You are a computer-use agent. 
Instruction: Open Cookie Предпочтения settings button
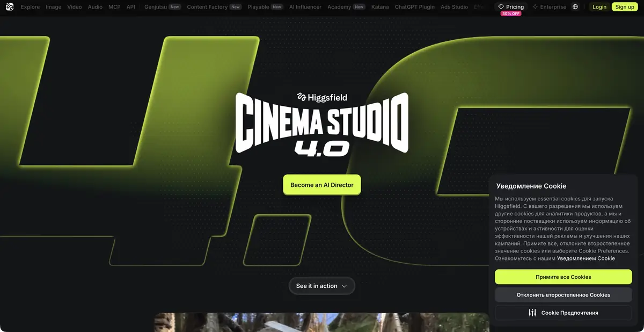point(563,313)
